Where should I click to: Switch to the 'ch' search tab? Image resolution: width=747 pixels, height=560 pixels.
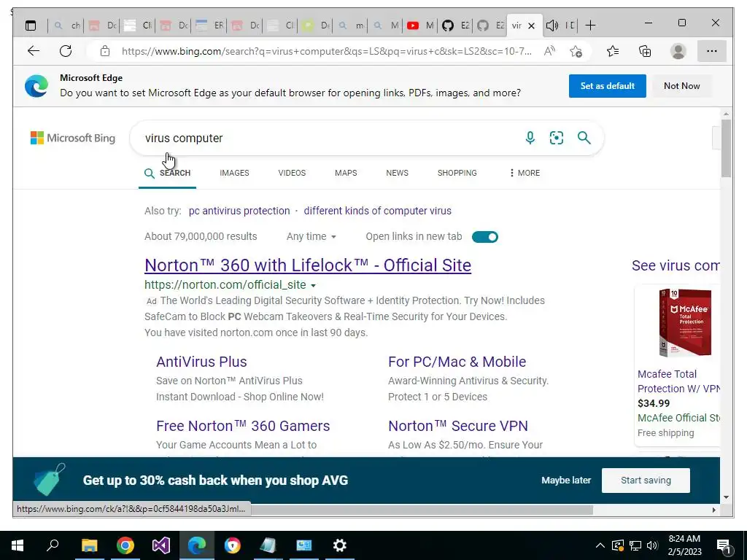[66, 26]
